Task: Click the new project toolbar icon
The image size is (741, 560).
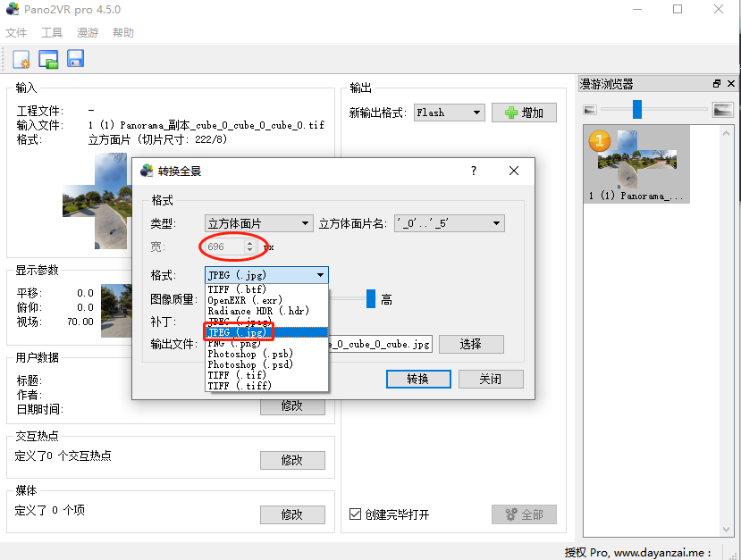Action: [20, 58]
